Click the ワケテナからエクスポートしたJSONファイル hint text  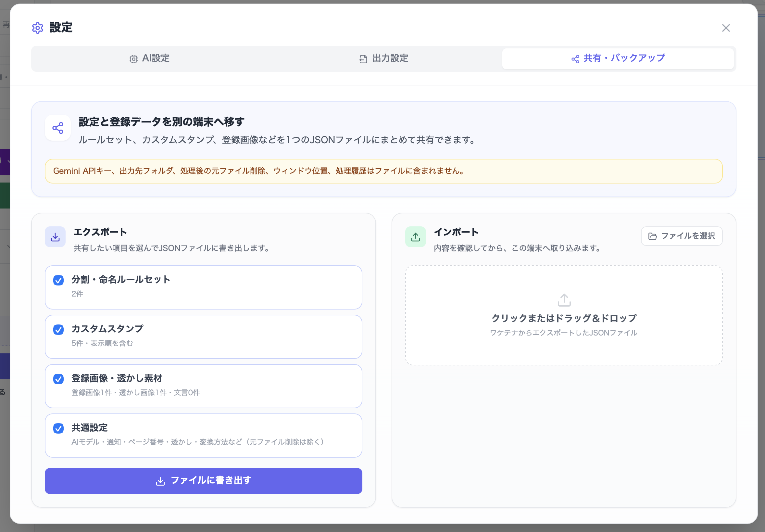[563, 333]
